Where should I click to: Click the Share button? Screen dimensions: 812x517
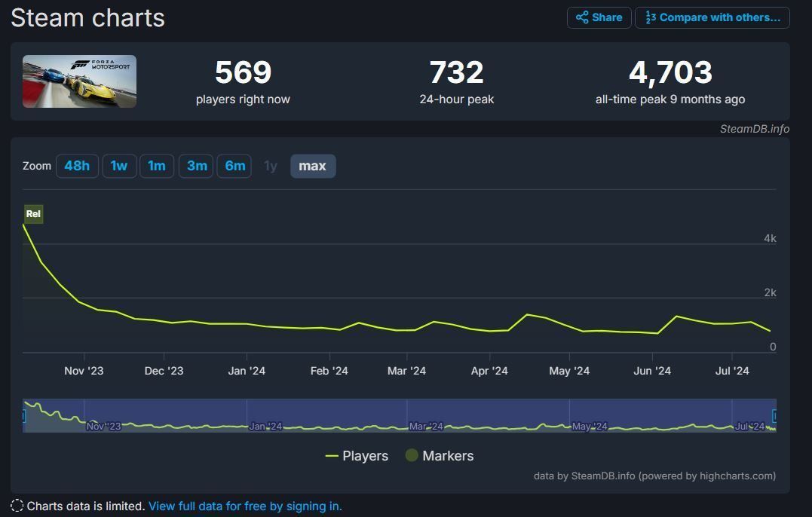click(599, 17)
